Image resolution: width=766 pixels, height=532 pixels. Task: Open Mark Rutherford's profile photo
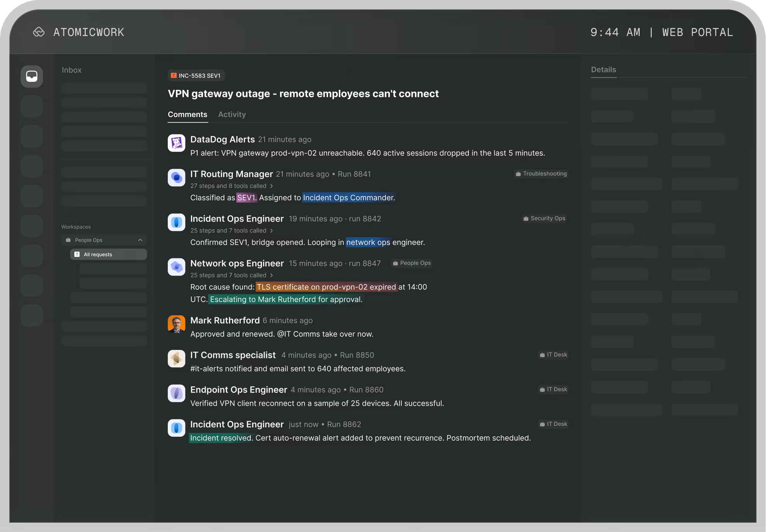[x=176, y=324]
